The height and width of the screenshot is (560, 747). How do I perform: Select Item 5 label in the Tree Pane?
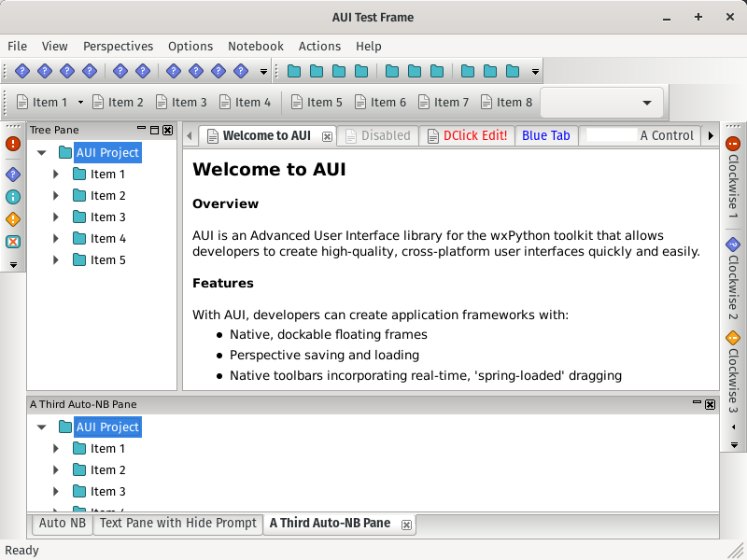tap(107, 260)
